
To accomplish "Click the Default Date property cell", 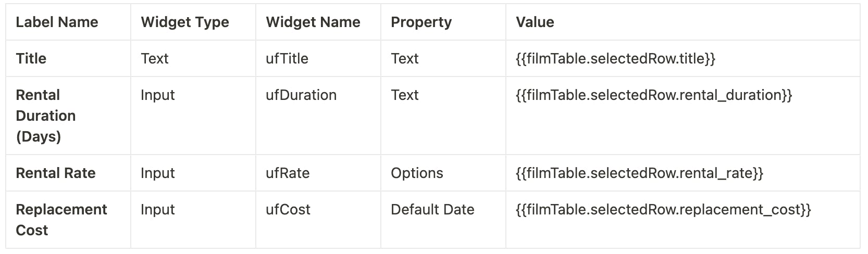I will (432, 210).
